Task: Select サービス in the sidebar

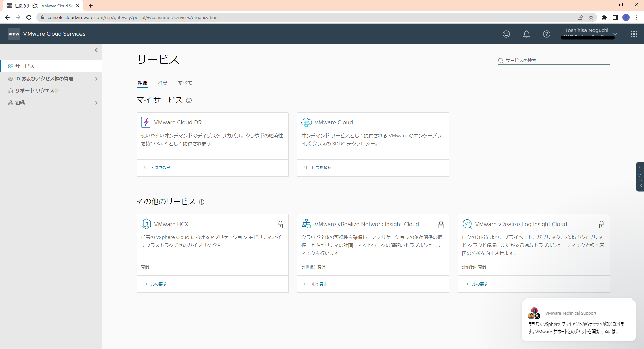Action: point(51,66)
